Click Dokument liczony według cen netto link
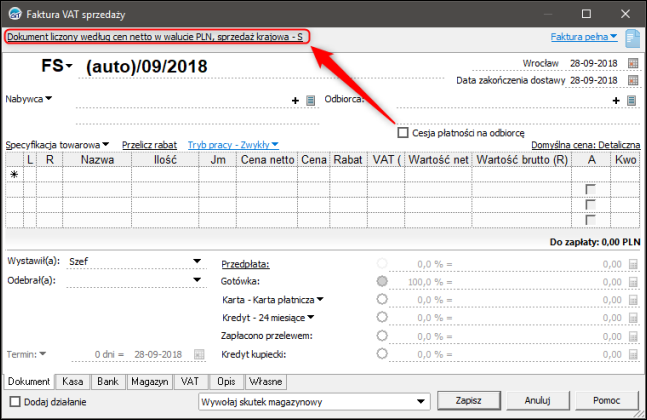Image resolution: width=647 pixels, height=420 pixels. [155, 37]
